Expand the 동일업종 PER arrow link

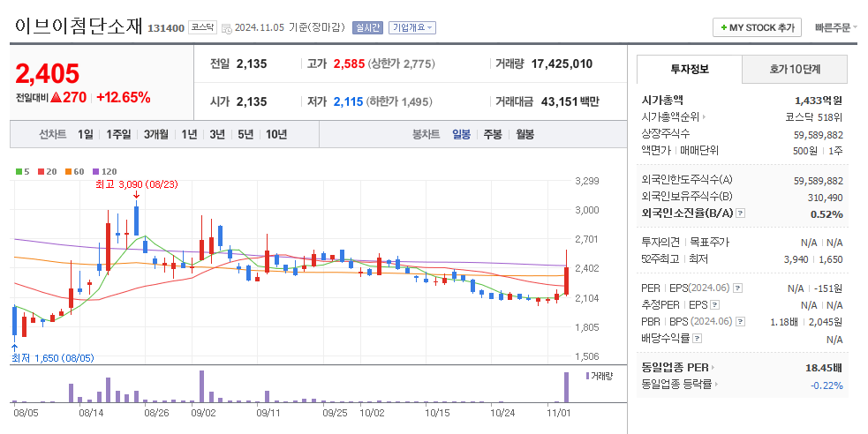(x=713, y=368)
